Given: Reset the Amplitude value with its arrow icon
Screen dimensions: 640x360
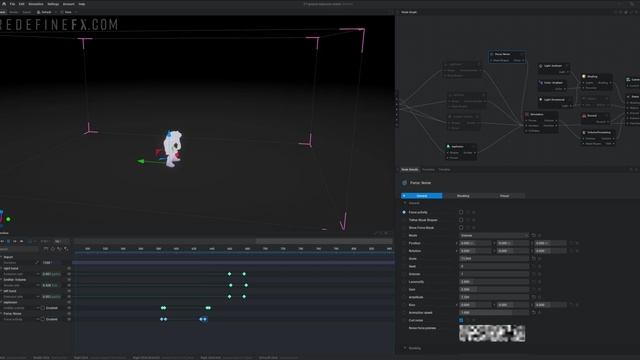Looking at the screenshot, I should 533,297.
